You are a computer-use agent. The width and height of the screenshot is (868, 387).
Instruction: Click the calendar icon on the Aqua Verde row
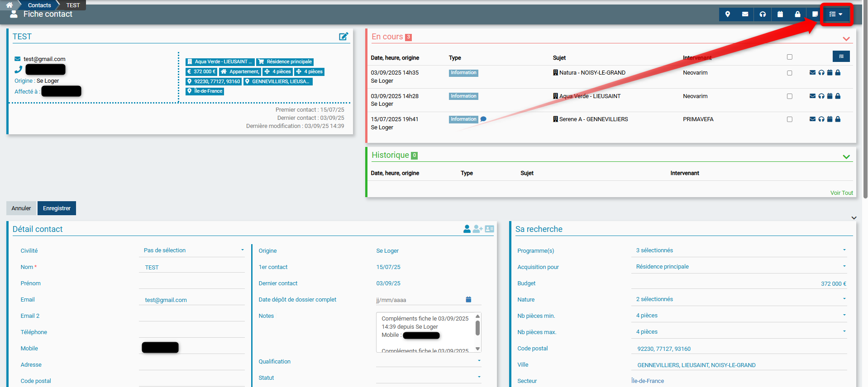click(x=830, y=96)
